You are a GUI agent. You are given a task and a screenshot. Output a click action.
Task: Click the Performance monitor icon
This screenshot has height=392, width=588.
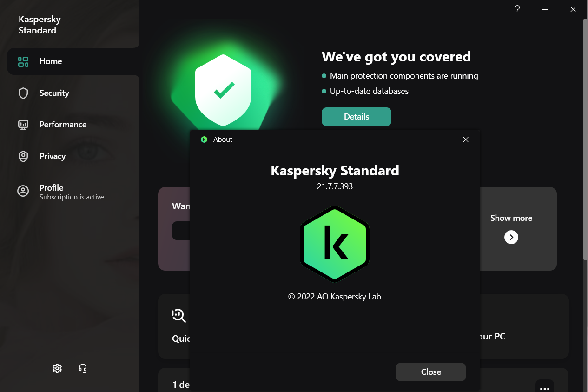pyautogui.click(x=23, y=125)
